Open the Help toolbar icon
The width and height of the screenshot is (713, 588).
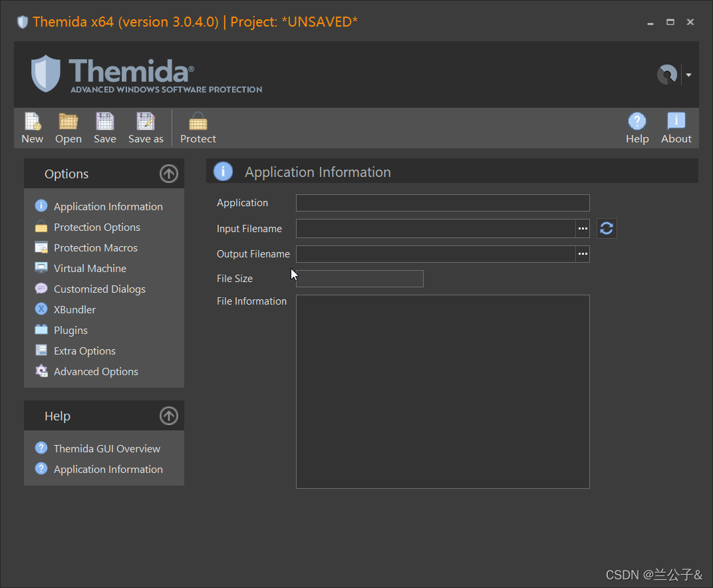click(637, 128)
